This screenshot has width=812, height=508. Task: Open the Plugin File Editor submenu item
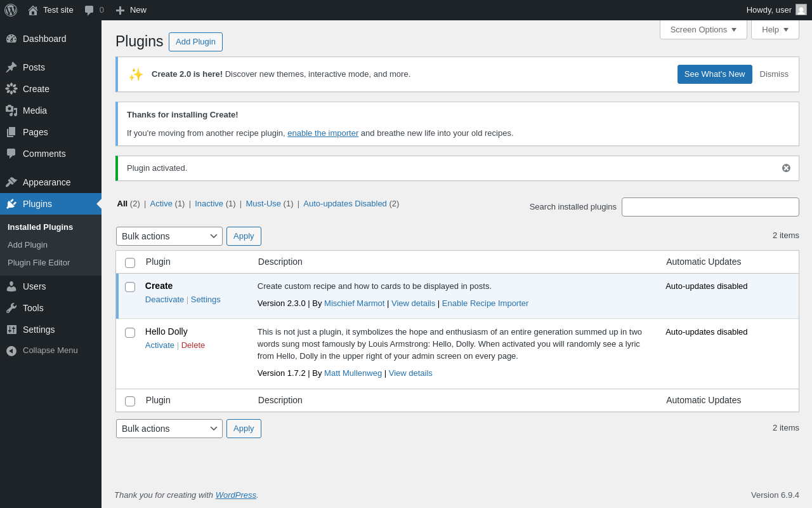tap(39, 263)
